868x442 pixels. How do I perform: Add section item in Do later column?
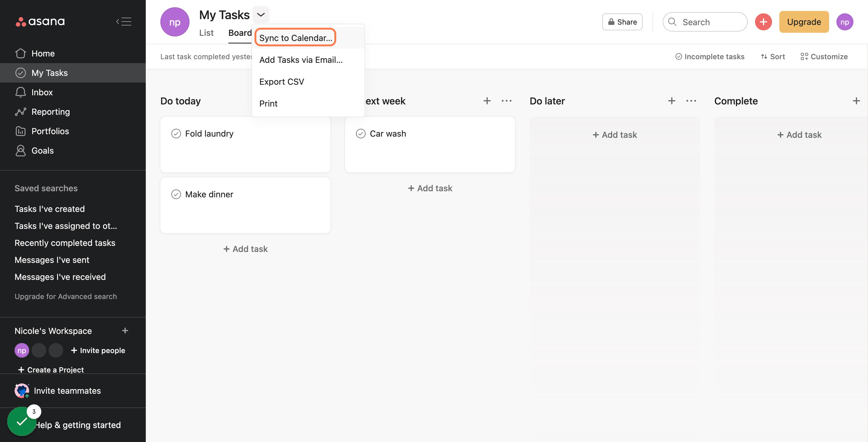[x=672, y=101]
